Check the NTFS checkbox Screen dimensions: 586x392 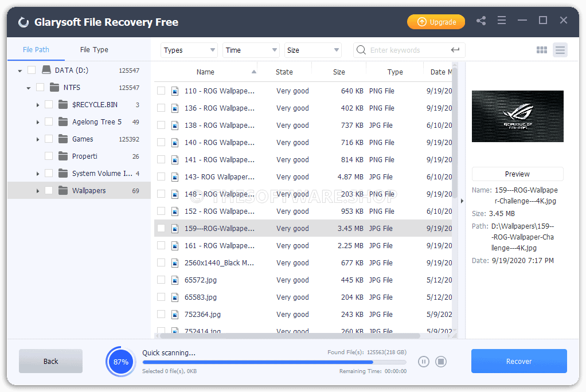tap(40, 87)
